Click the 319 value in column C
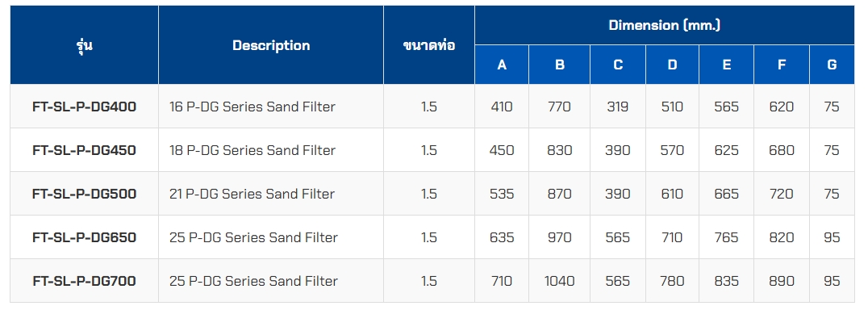Viewport: 868px width, 310px height. click(617, 107)
